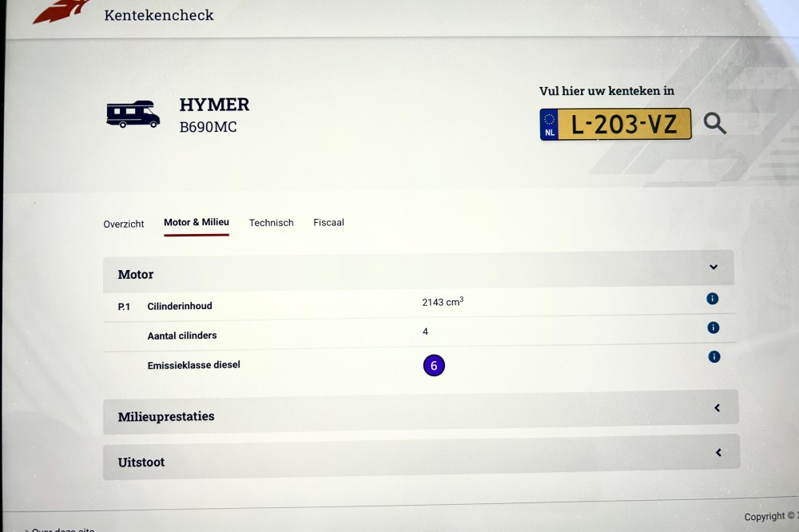
Task: Switch to the Overzicht tab
Action: pos(124,224)
